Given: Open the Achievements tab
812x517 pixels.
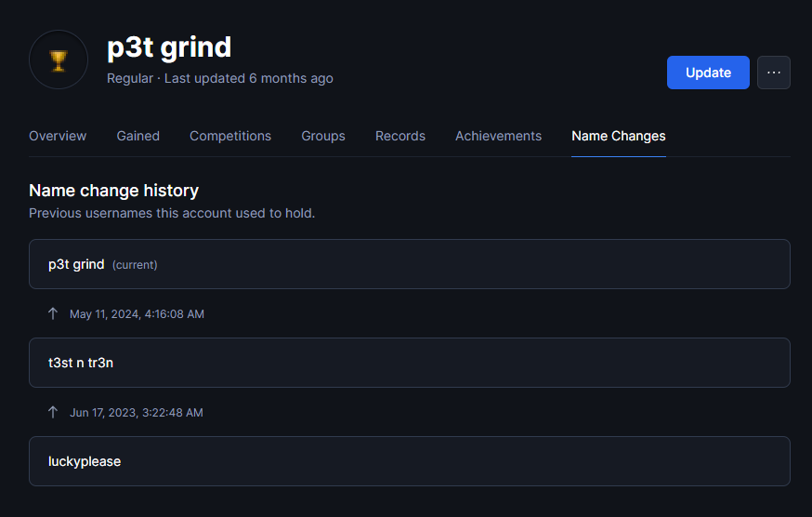Looking at the screenshot, I should 498,136.
